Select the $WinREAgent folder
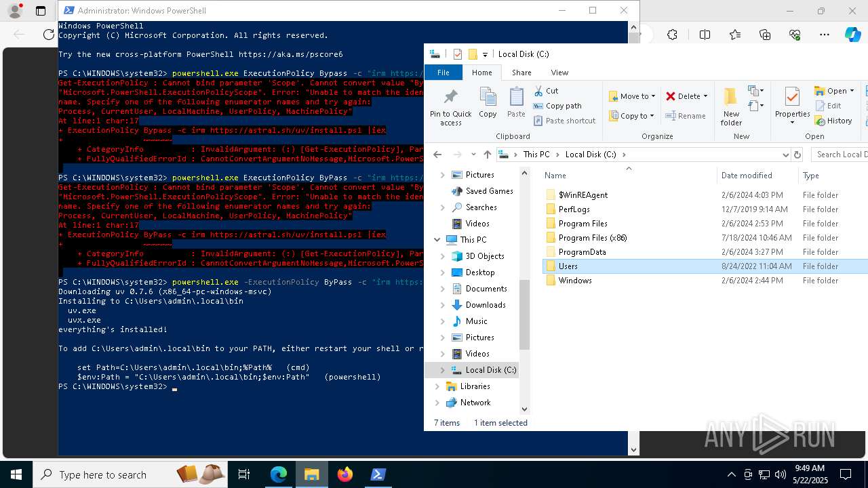This screenshot has width=868, height=488. tap(583, 195)
